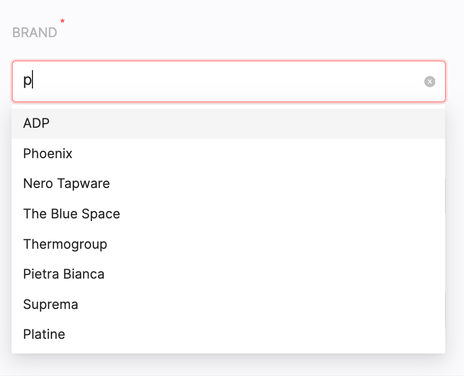Choose Thermogroup from suggestions
This screenshot has width=464, height=376.
228,244
